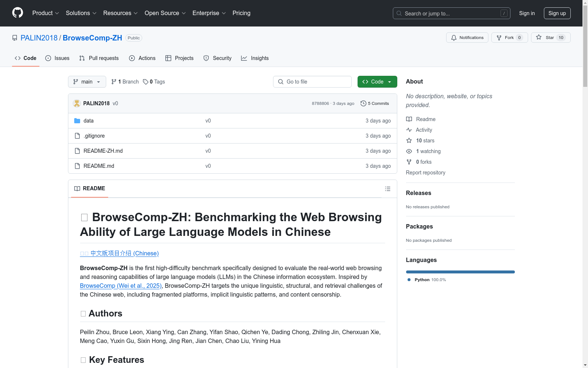This screenshot has width=588, height=368.
Task: Click the Go to file input
Action: 312,82
